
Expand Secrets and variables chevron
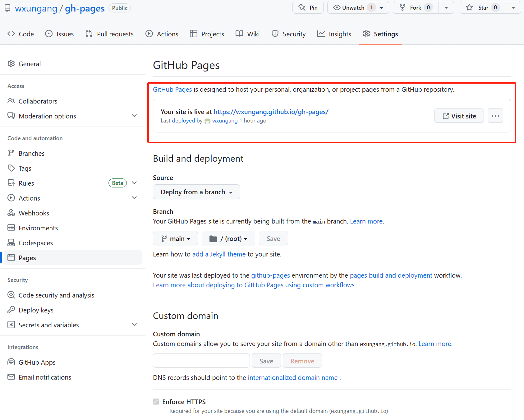134,325
